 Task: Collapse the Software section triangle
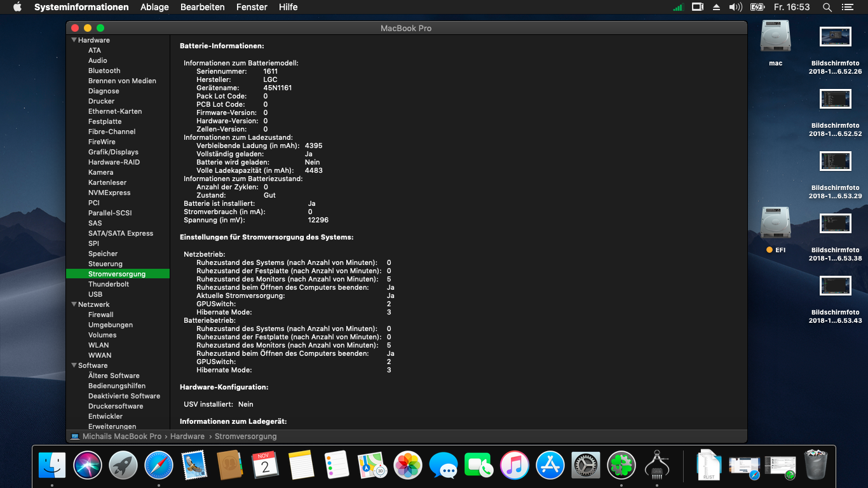point(74,365)
